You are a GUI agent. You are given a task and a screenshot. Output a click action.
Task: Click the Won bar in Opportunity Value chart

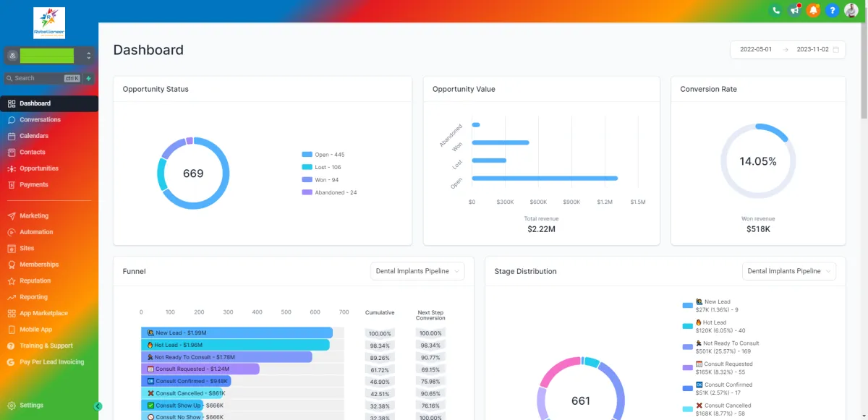click(x=501, y=142)
